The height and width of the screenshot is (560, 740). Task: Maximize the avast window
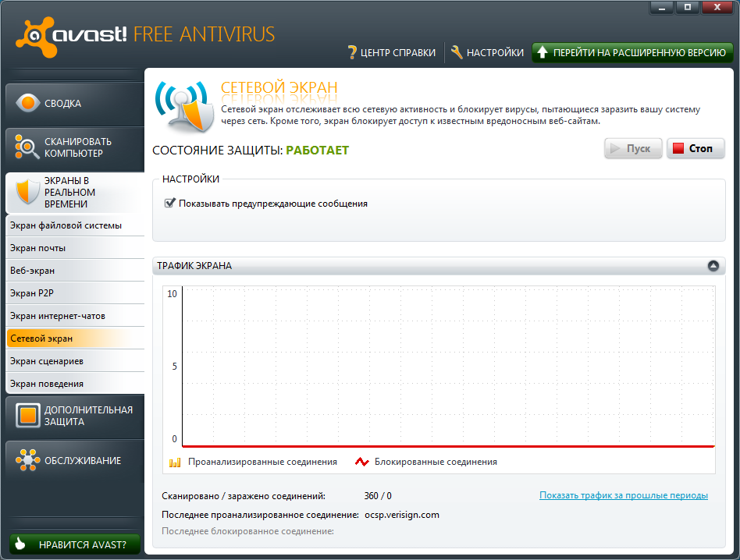[x=688, y=8]
